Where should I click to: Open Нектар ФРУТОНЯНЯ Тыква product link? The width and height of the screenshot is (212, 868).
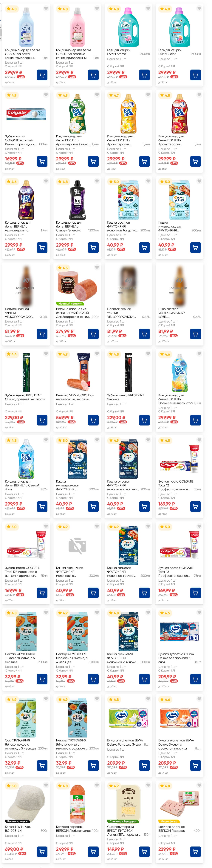pyautogui.click(x=20, y=656)
